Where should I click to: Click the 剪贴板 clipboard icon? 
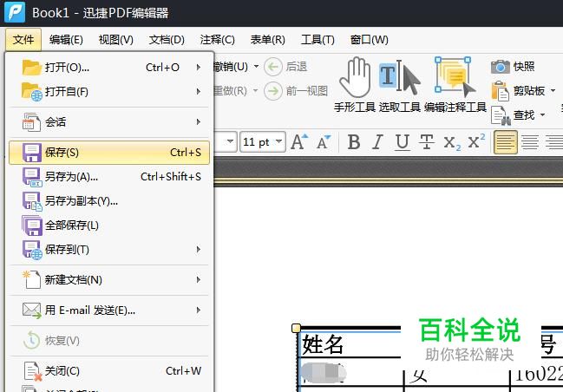[501, 91]
